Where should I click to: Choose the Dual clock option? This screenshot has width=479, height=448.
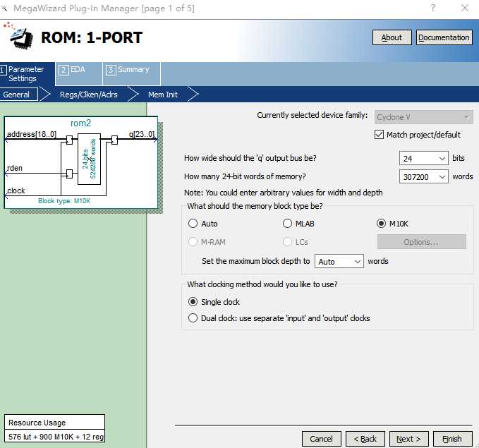[193, 317]
